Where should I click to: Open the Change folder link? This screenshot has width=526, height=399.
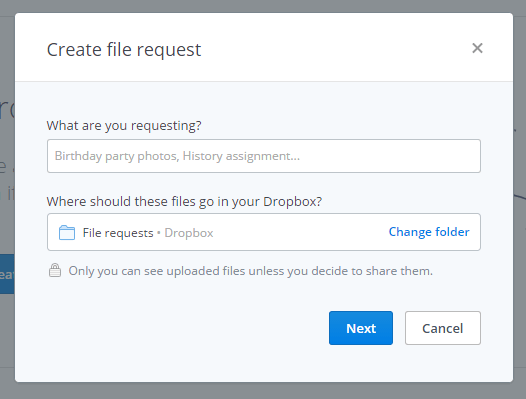[x=429, y=232]
